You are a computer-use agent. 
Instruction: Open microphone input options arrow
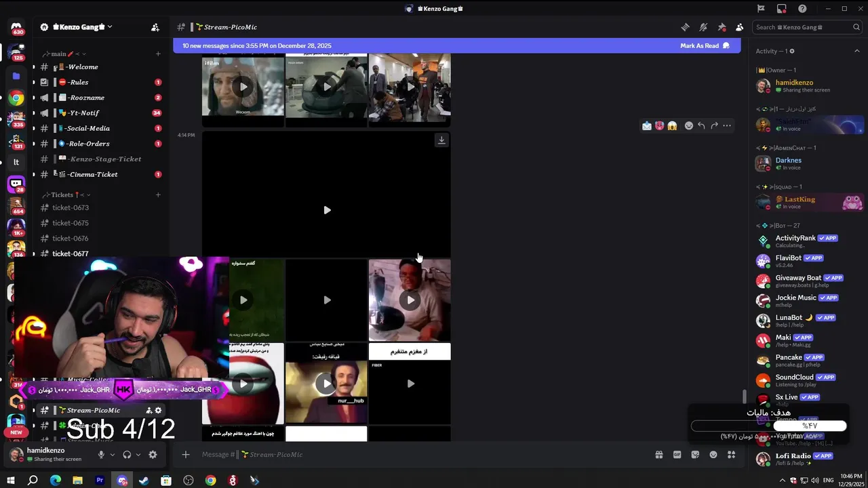click(x=113, y=455)
